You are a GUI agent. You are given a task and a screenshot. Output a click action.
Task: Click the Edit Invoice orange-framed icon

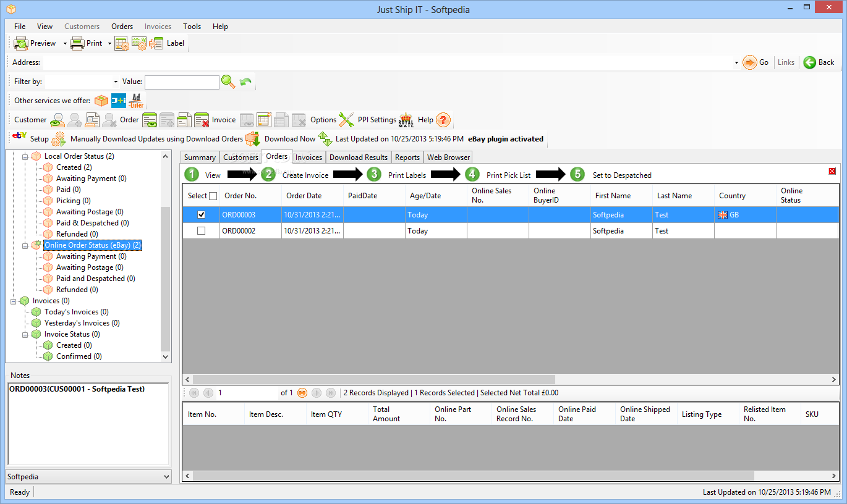[265, 120]
